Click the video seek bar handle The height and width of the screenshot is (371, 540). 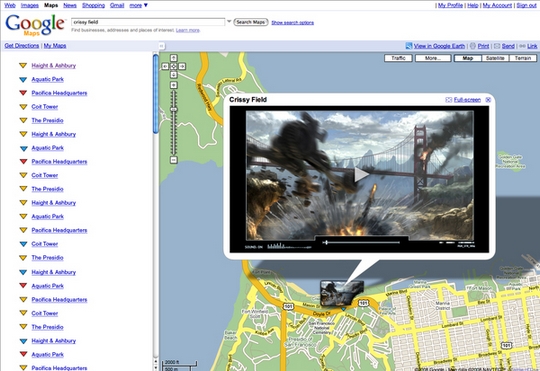(326, 243)
